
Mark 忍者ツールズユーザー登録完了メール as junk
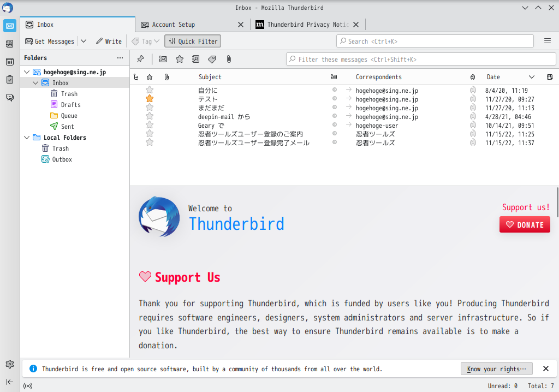473,142
